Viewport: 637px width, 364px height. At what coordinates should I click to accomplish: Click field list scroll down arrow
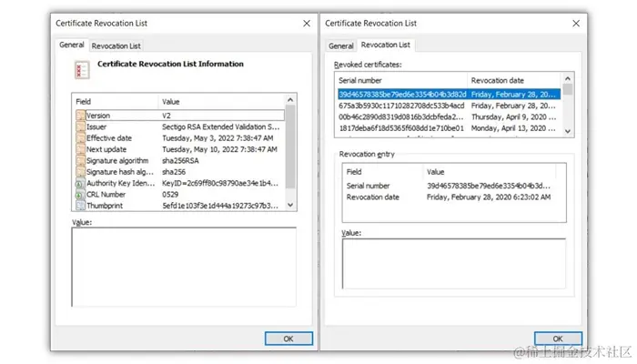290,205
